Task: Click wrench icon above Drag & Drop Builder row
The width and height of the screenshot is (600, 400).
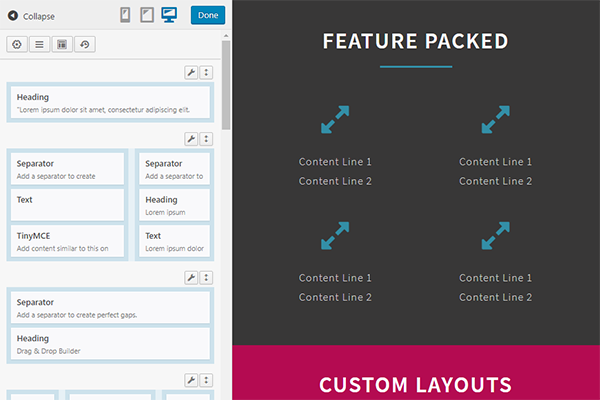Action: pyautogui.click(x=192, y=277)
